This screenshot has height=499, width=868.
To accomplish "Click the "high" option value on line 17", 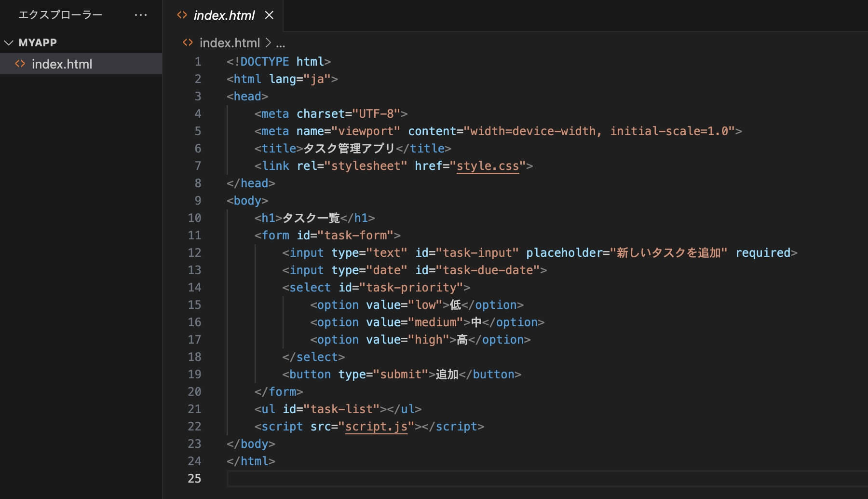I will point(428,340).
